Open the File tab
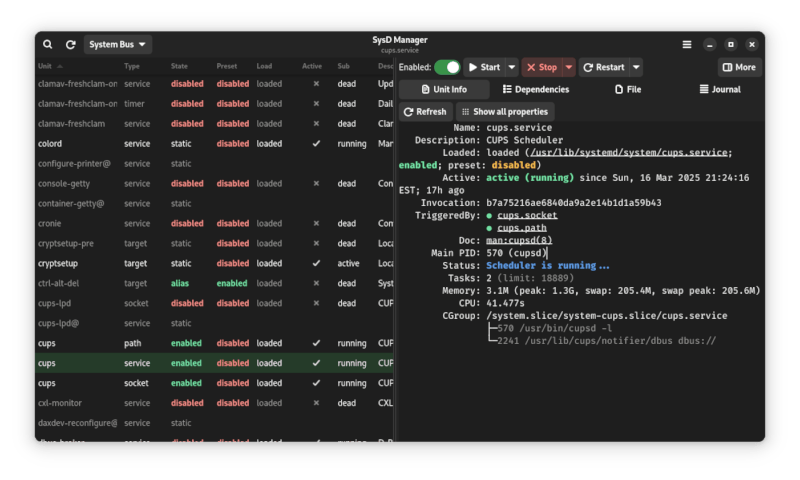Viewport: 800px width, 480px height. [x=628, y=90]
